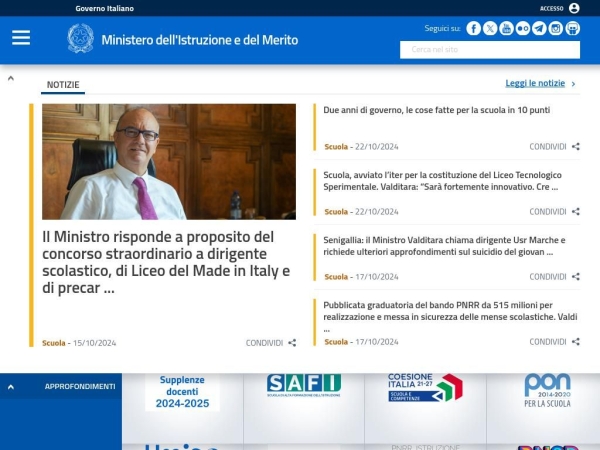The image size is (600, 450).
Task: Open the Supplenze docenti 2024-2025 banner
Action: point(182,392)
